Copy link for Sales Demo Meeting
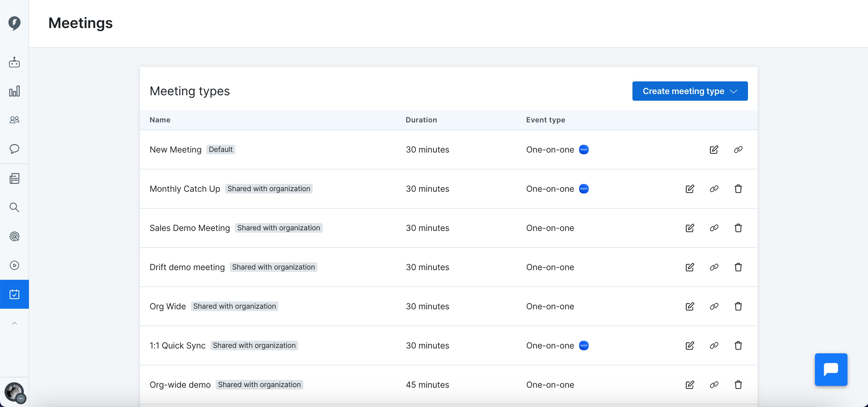The image size is (868, 407). [714, 228]
